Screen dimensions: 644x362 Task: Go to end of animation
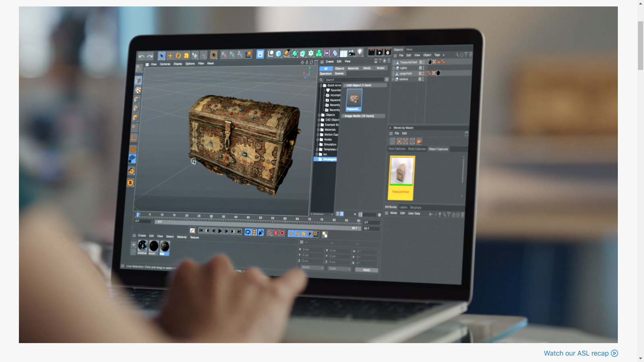tap(239, 232)
